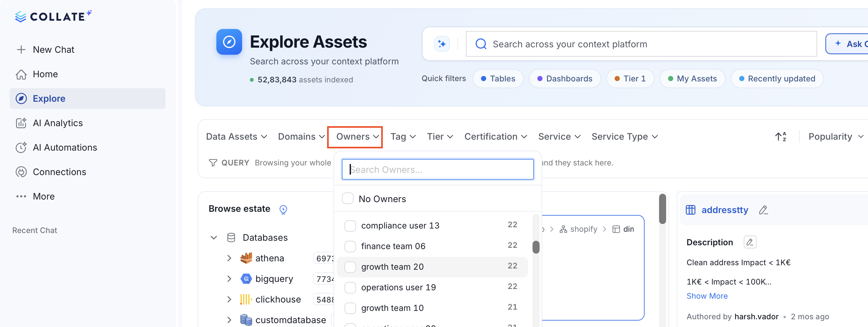Open the Data Assets filter dropdown
The height and width of the screenshot is (327, 868).
point(237,137)
